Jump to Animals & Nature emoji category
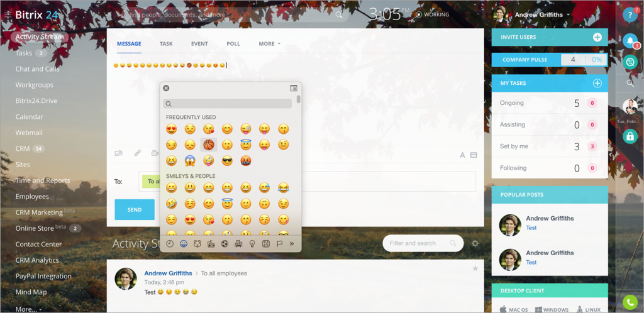The image size is (644, 313). point(197,244)
